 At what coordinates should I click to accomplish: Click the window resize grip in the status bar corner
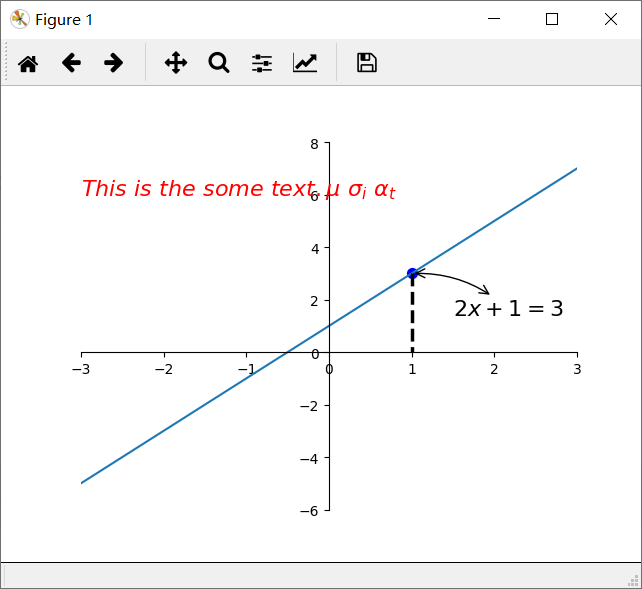tap(633, 580)
